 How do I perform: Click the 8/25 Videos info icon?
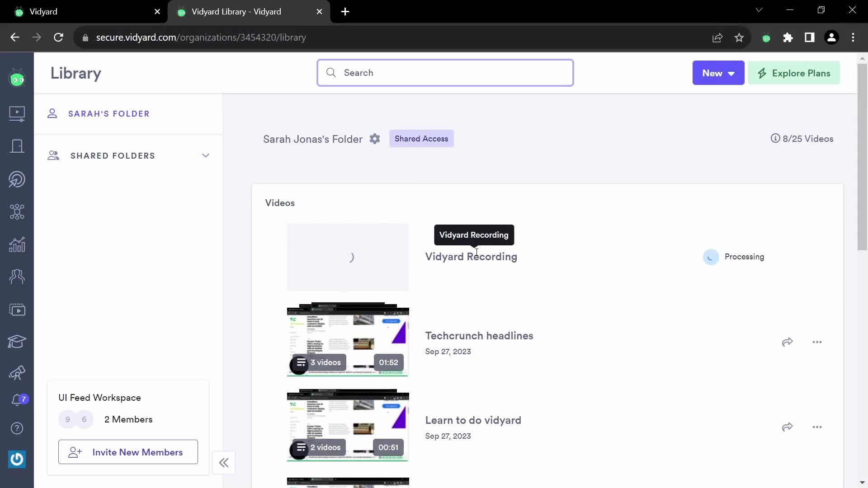coord(775,138)
